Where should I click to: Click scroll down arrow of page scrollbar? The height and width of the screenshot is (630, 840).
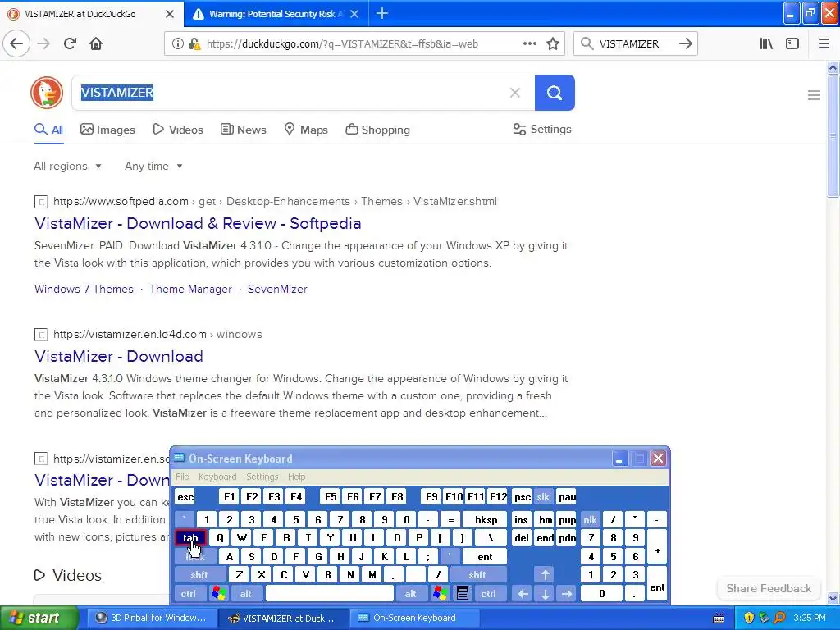[x=833, y=598]
